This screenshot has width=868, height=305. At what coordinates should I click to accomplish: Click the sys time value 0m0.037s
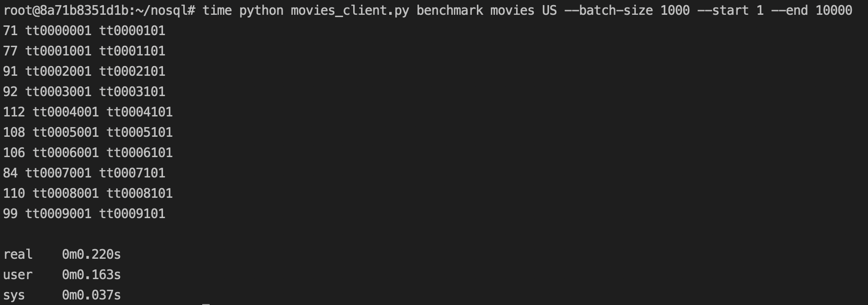tap(91, 295)
